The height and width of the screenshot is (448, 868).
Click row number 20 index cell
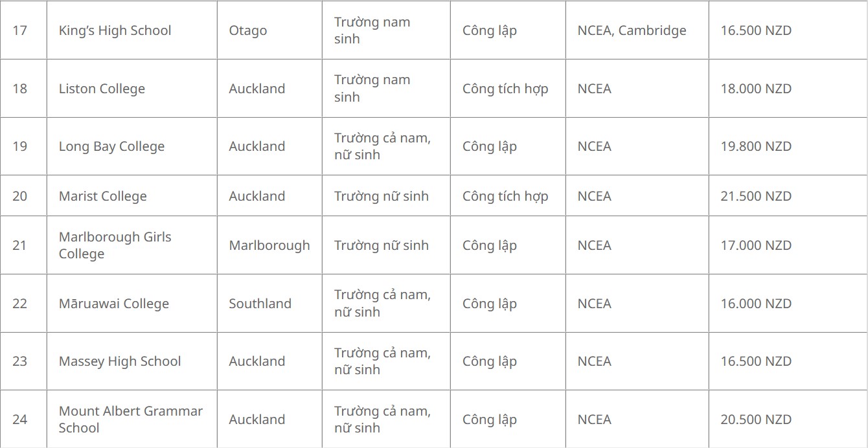point(20,196)
